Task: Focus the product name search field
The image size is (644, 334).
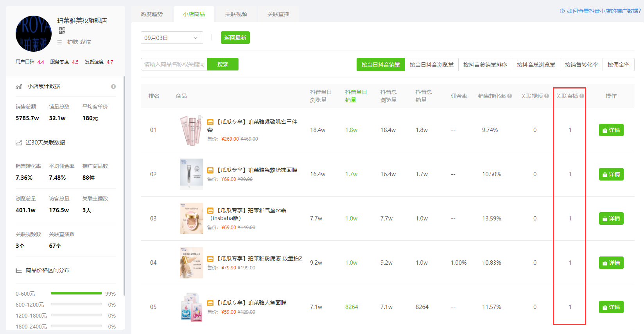Action: click(x=174, y=64)
